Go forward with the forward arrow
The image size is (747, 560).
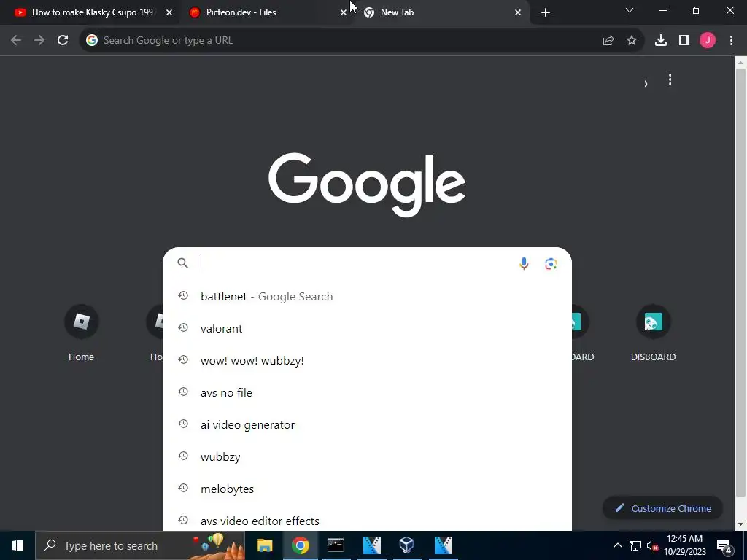(39, 41)
